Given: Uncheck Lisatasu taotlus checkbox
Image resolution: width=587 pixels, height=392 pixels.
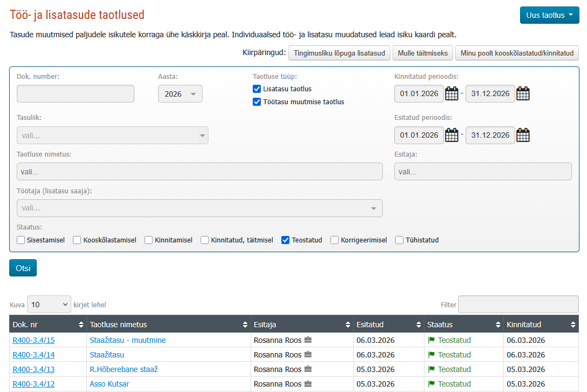Looking at the screenshot, I should [x=257, y=89].
